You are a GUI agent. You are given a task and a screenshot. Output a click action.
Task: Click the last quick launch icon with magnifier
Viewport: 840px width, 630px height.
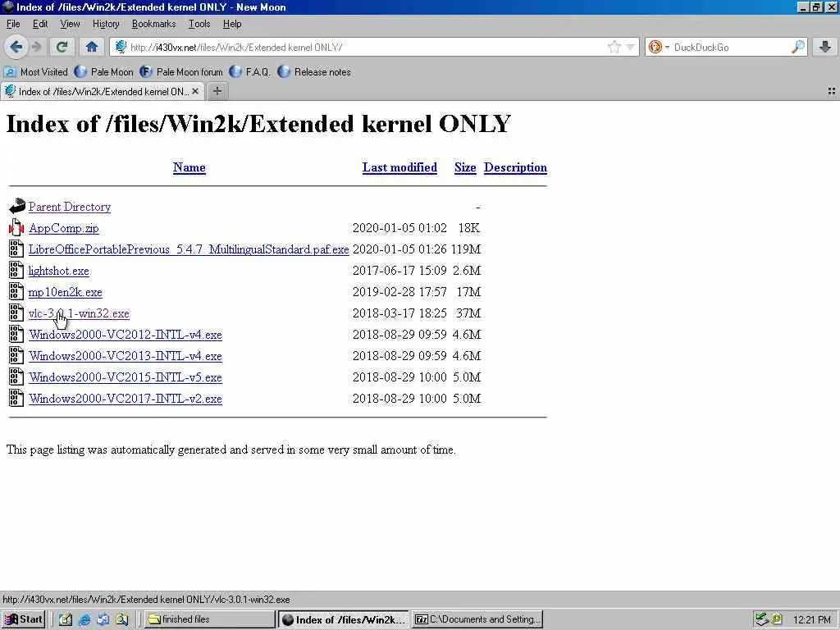click(121, 620)
